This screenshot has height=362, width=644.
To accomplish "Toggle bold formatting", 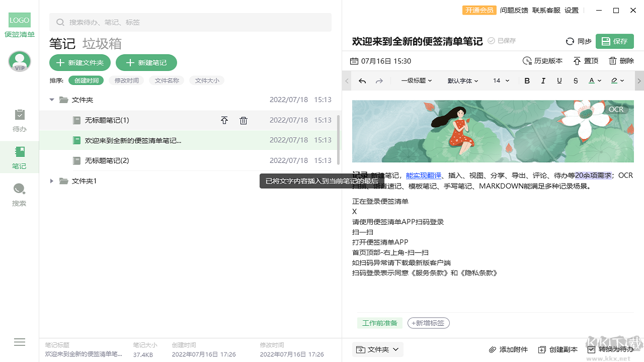I will click(x=527, y=80).
